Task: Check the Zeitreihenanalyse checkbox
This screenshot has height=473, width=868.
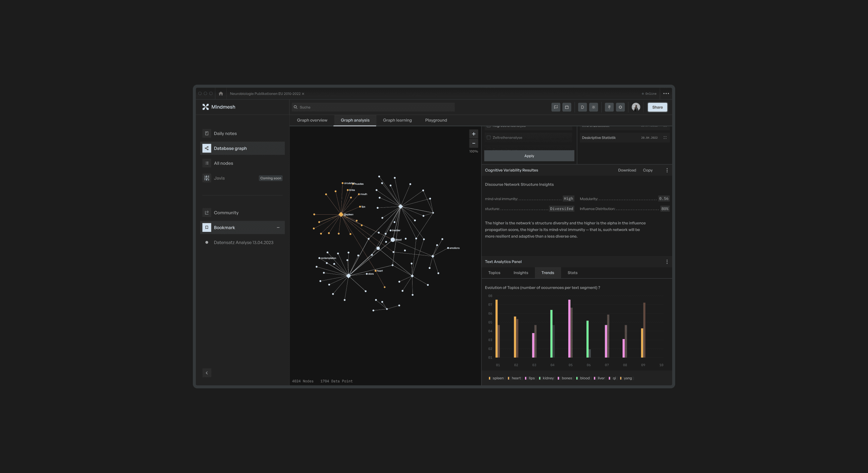Action: tap(489, 138)
